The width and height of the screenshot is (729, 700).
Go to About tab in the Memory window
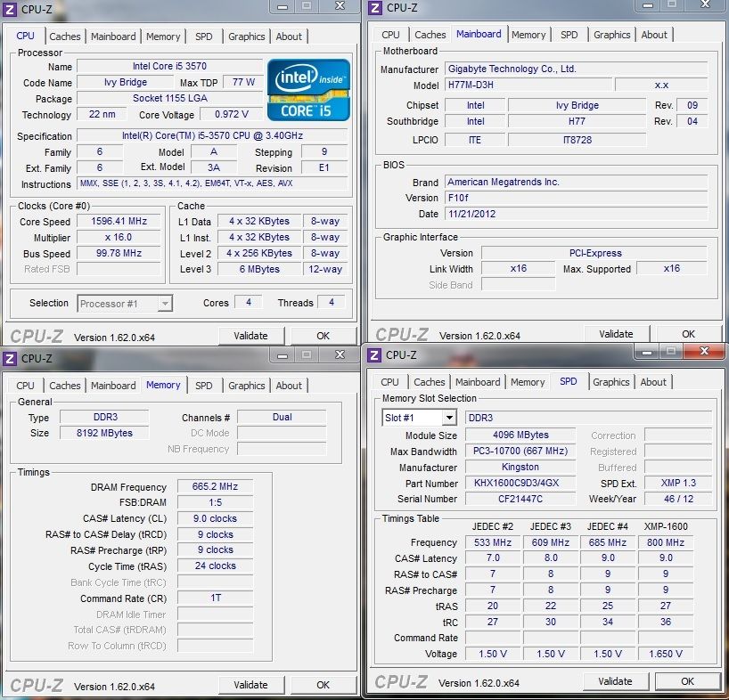tap(289, 386)
